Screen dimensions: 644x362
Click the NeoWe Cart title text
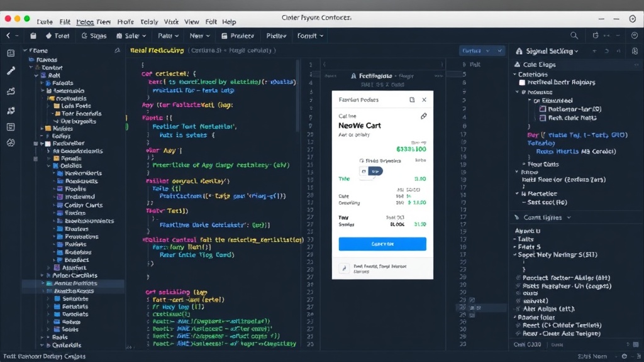(x=359, y=126)
